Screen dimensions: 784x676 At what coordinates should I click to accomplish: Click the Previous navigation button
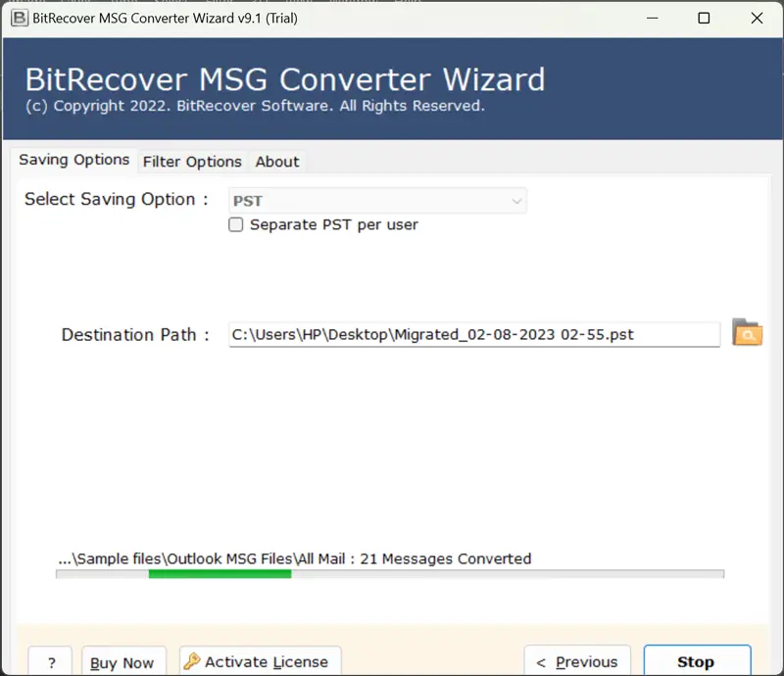tap(577, 661)
